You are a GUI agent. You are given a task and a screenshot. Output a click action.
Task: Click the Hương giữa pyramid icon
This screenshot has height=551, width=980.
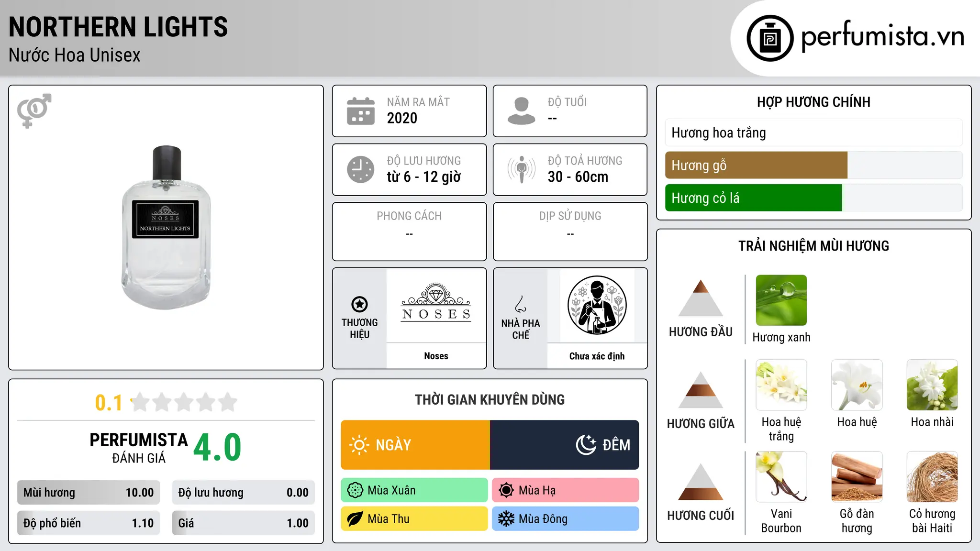701,390
